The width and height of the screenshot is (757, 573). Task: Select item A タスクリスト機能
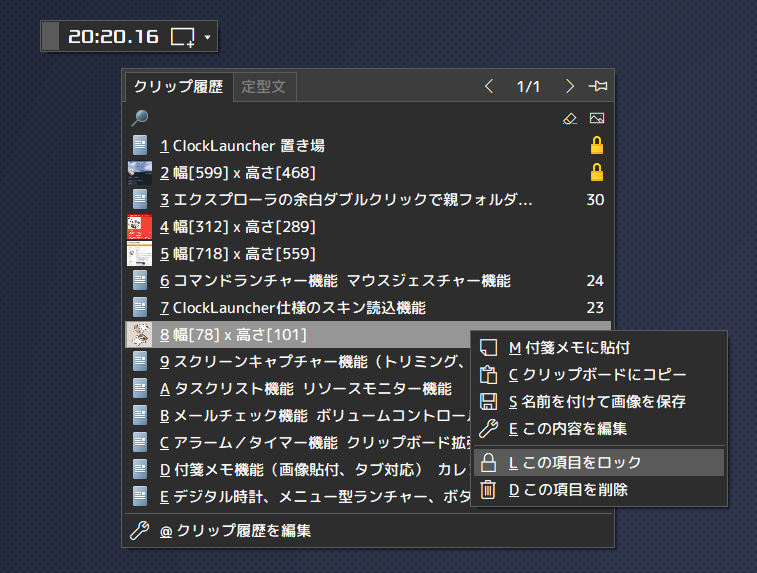point(298,389)
